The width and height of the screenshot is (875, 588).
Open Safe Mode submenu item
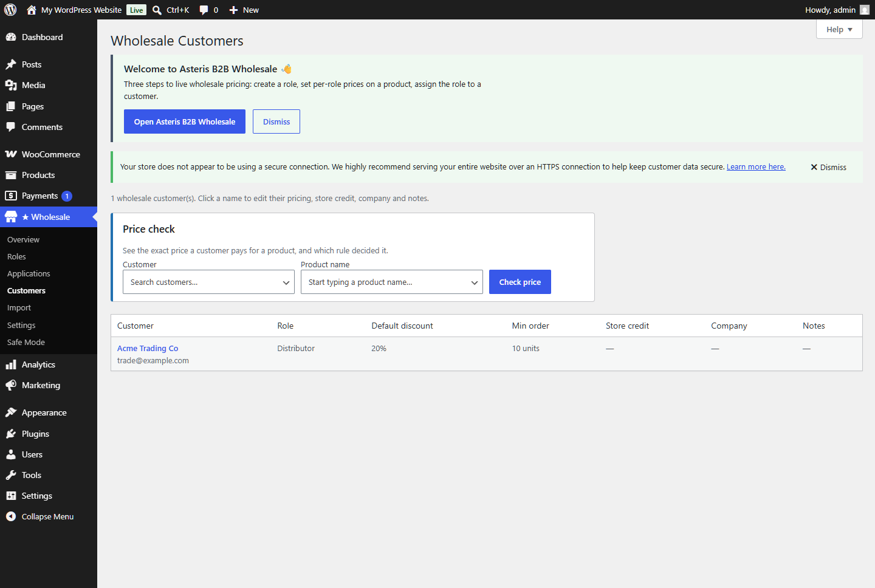pyautogui.click(x=26, y=343)
